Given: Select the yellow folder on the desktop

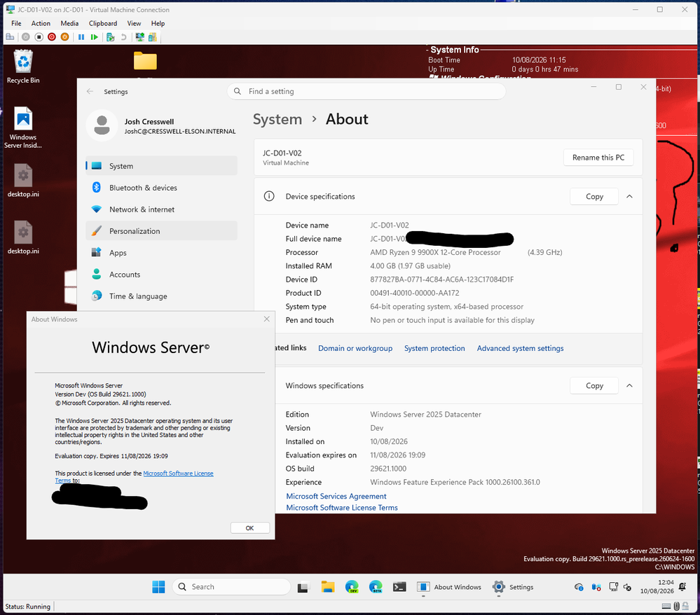Looking at the screenshot, I should tap(145, 61).
